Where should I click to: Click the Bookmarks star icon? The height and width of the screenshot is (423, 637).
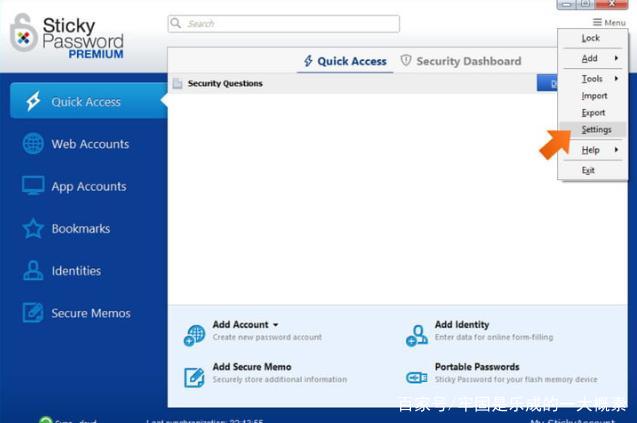coord(33,228)
